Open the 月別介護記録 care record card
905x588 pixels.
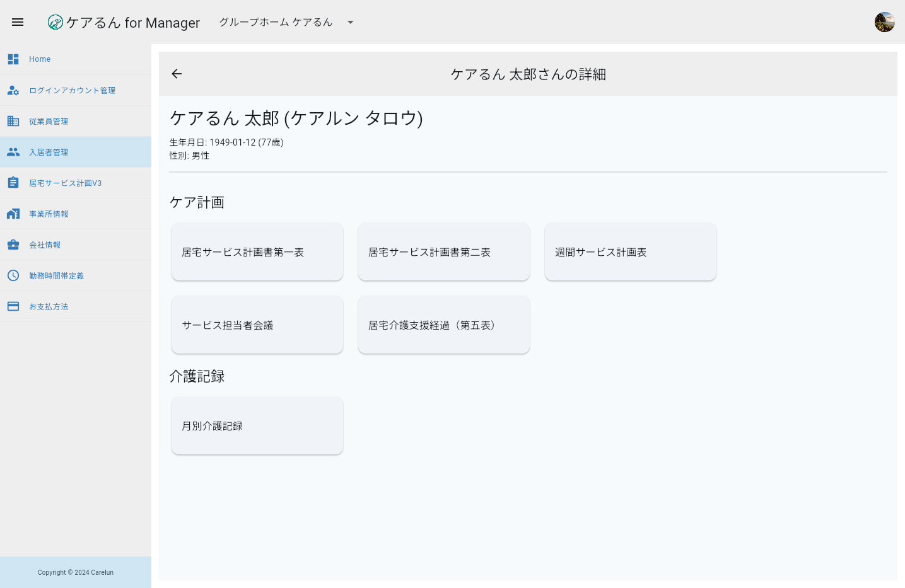(257, 425)
